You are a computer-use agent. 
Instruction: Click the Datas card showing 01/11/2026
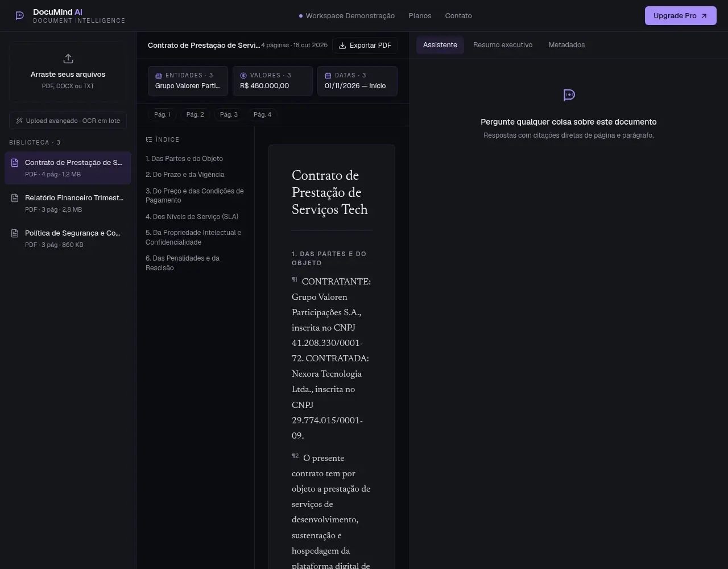click(x=357, y=81)
